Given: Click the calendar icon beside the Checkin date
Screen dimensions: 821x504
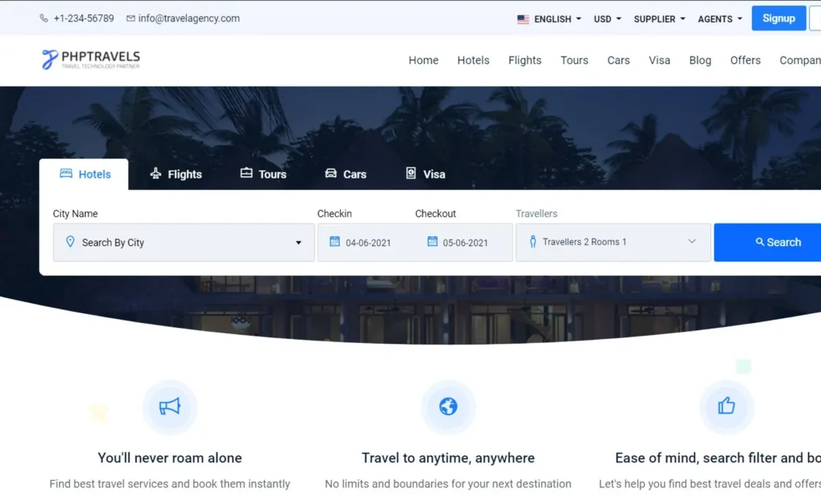Looking at the screenshot, I should (x=334, y=241).
